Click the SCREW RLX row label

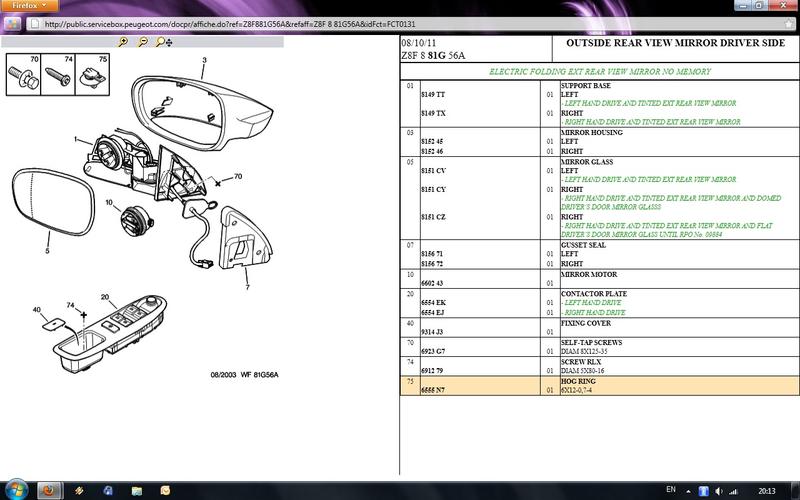click(581, 362)
